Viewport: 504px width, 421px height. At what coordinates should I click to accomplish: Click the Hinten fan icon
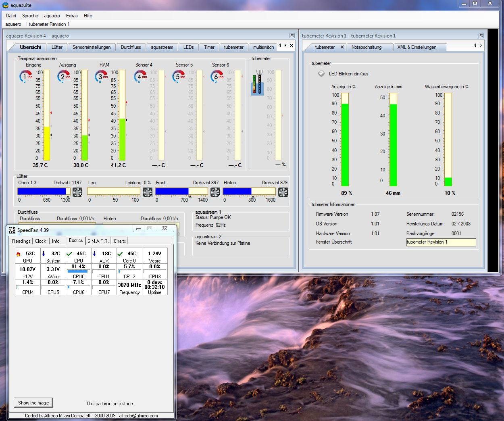(283, 192)
